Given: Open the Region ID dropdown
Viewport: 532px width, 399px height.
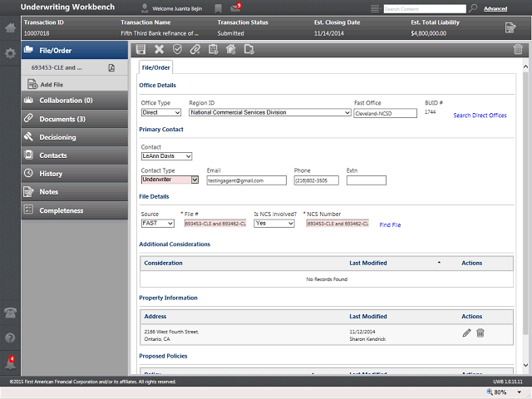Looking at the screenshot, I should 269,112.
